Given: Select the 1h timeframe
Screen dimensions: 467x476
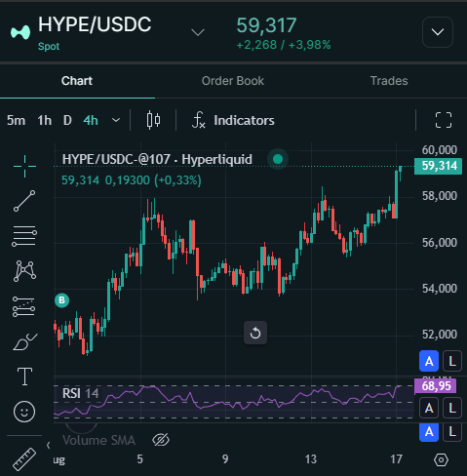Looking at the screenshot, I should coord(45,121).
